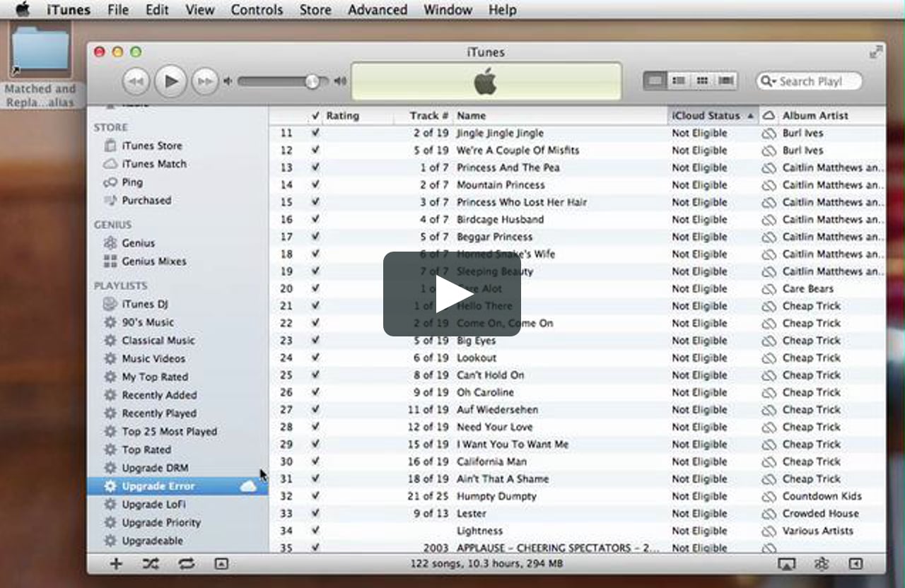The width and height of the screenshot is (905, 588).
Task: Uncheck We're A Couple Of Misfits
Action: (315, 150)
